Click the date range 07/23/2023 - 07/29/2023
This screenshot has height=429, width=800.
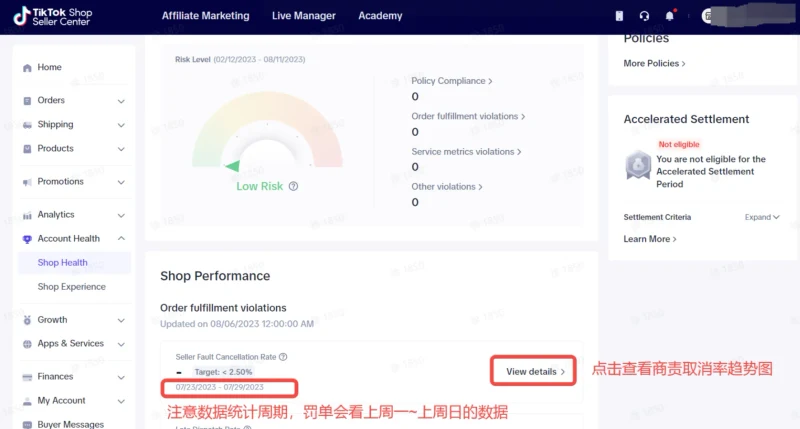click(x=219, y=387)
